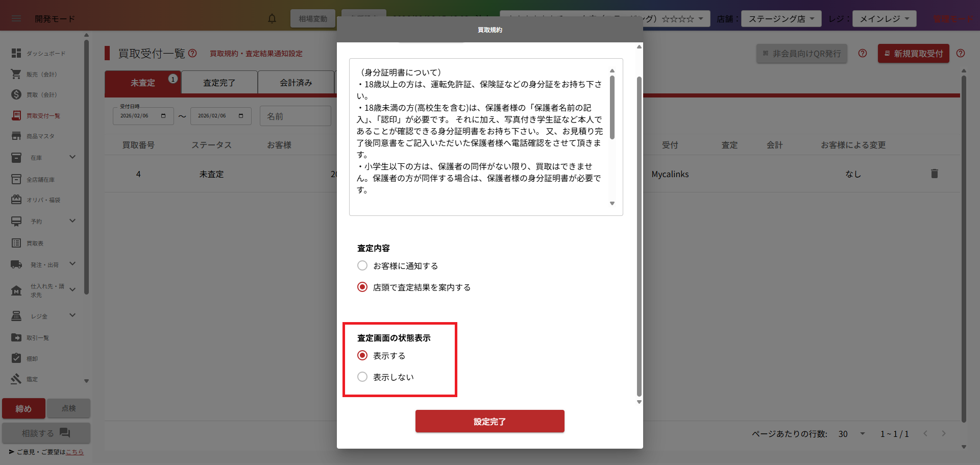Delete purchase row with trash icon
Image resolution: width=980 pixels, height=465 pixels.
(934, 174)
